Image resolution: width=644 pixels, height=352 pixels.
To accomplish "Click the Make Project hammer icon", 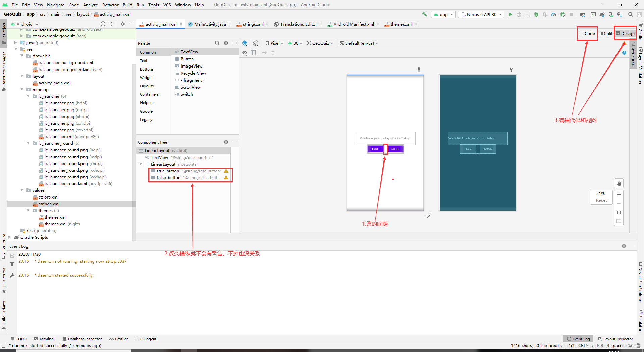I will point(424,14).
